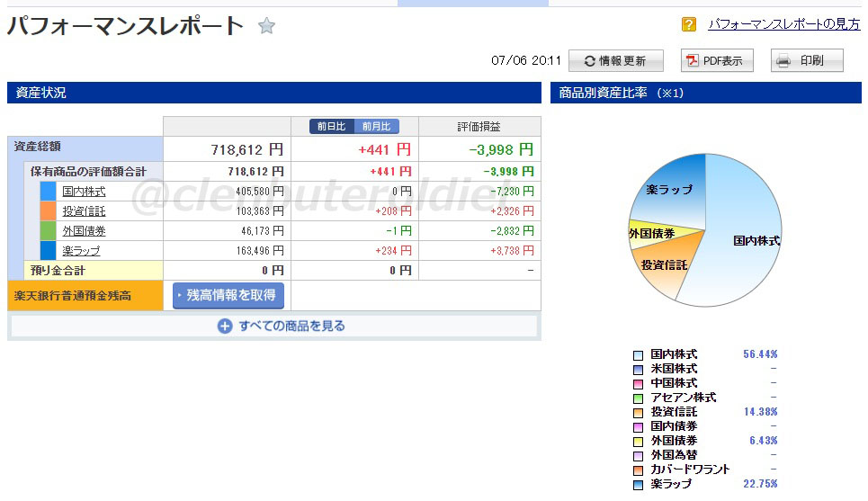Open the 外国債券 link in asset table
Viewport: 868px width, 501px height.
[x=84, y=231]
